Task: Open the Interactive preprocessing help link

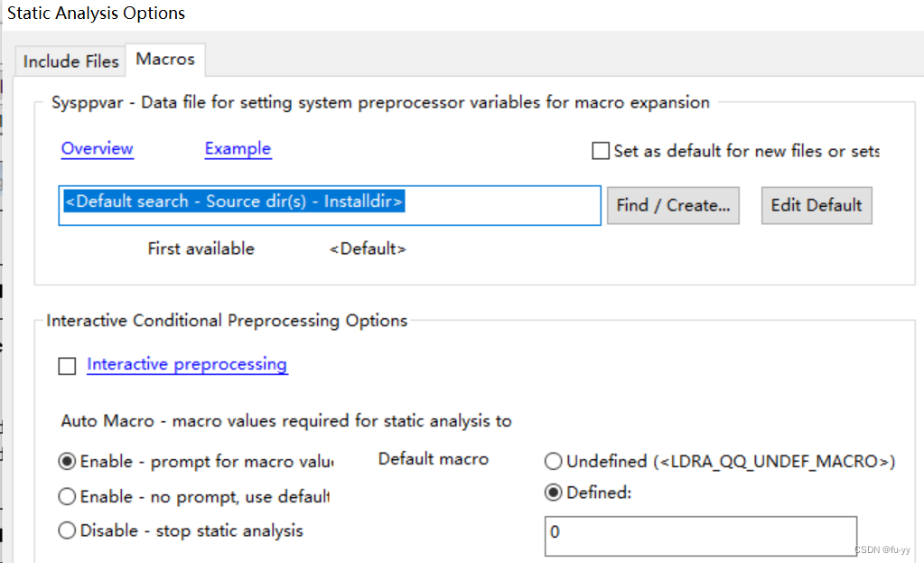Action: 187,364
